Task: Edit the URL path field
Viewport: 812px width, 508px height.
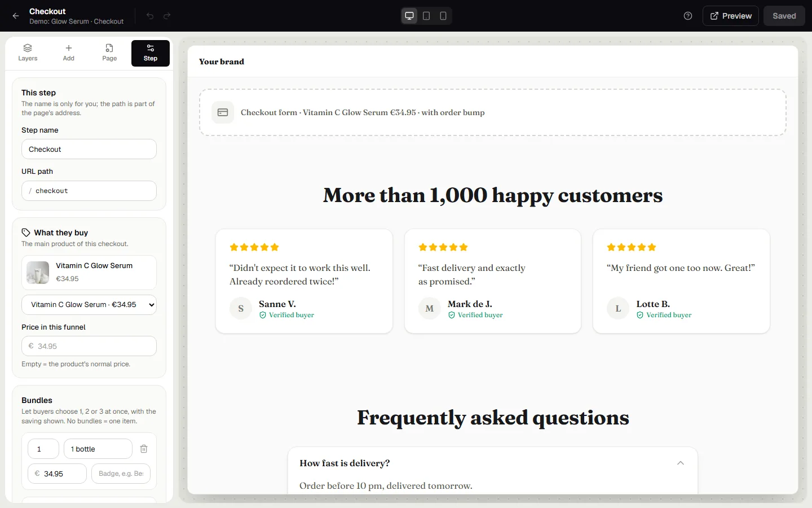Action: pos(89,191)
